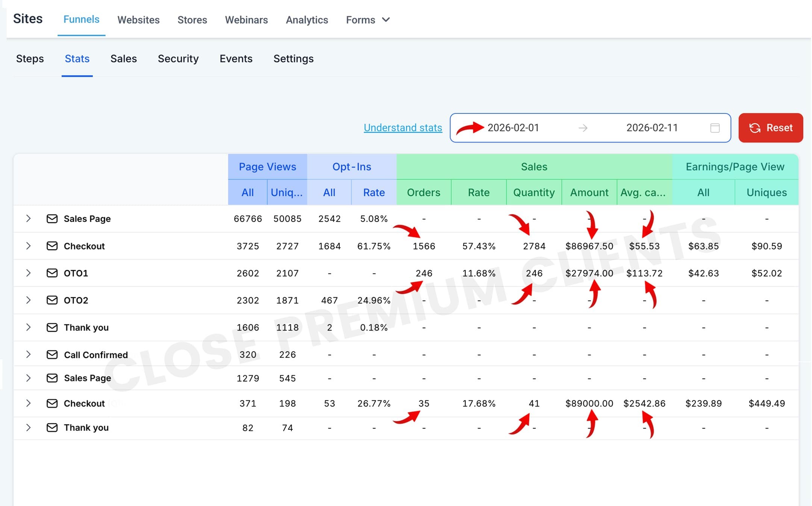Click envelope icon of first Sales Page row
Image resolution: width=812 pixels, height=506 pixels.
(x=52, y=219)
